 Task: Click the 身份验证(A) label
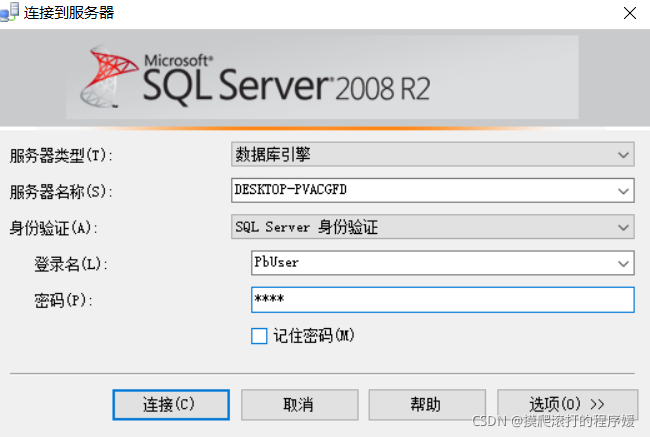coord(53,228)
